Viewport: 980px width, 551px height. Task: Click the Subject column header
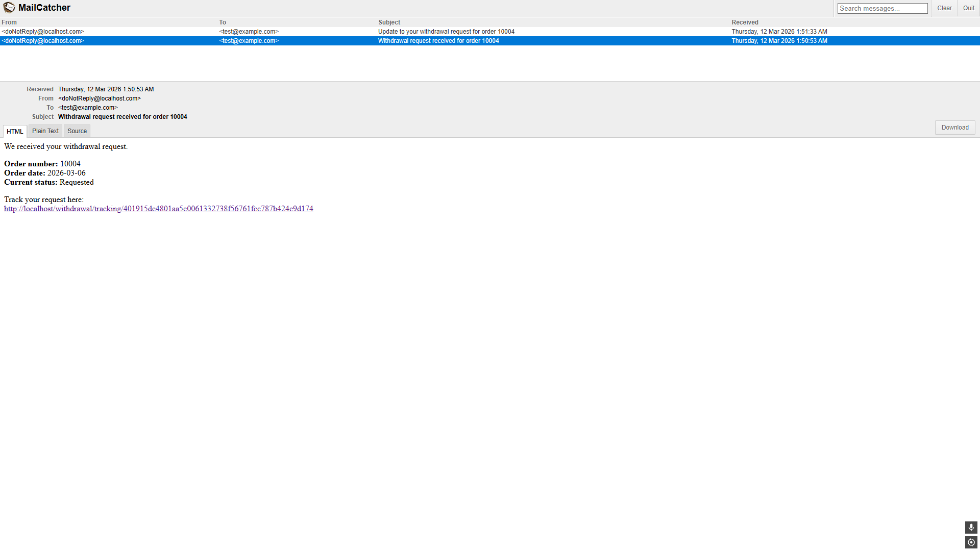(x=389, y=22)
